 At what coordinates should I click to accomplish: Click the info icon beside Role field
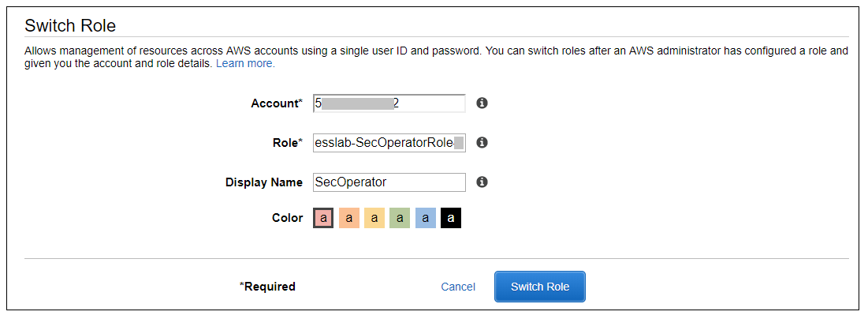pos(482,143)
